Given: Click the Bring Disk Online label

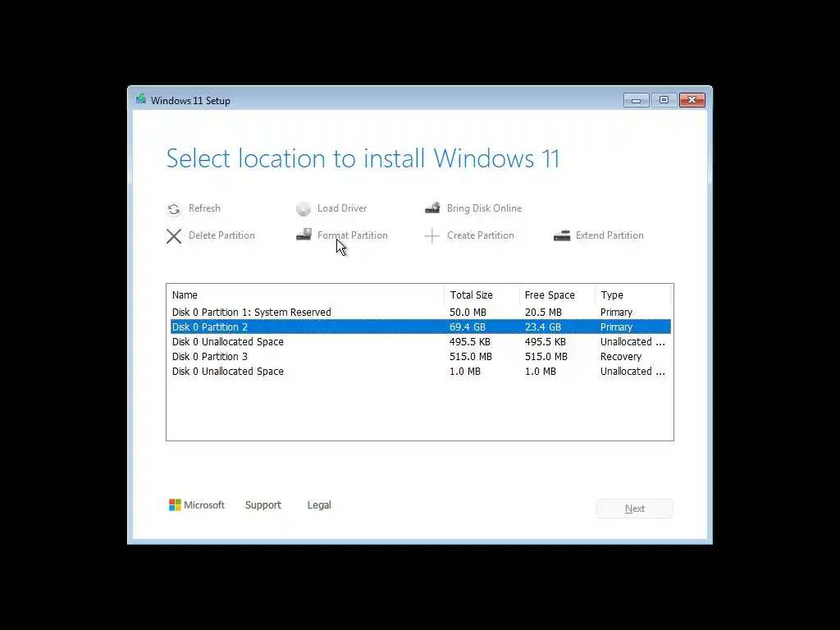Looking at the screenshot, I should pos(484,208).
